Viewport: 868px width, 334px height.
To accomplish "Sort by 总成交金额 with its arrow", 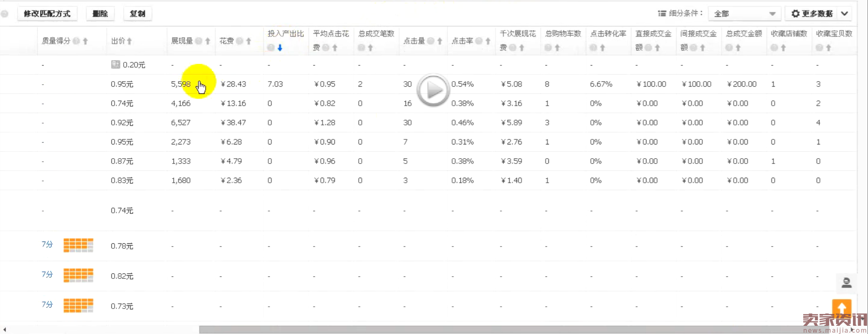I will pyautogui.click(x=738, y=48).
